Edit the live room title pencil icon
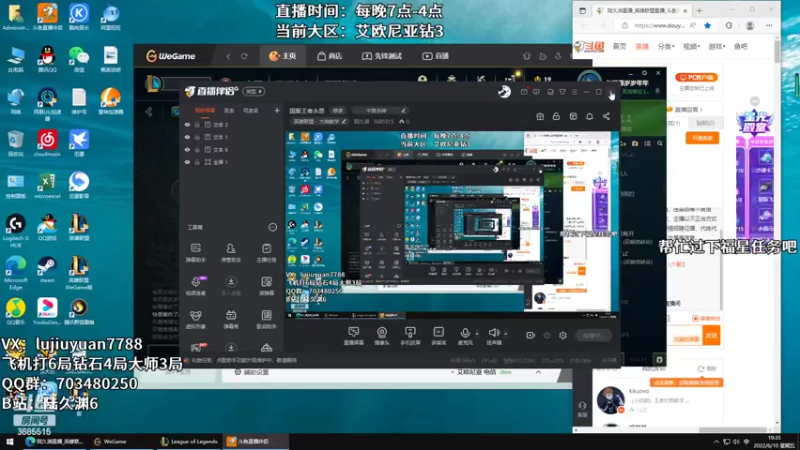Viewport: 800px width, 450px height. point(403,110)
